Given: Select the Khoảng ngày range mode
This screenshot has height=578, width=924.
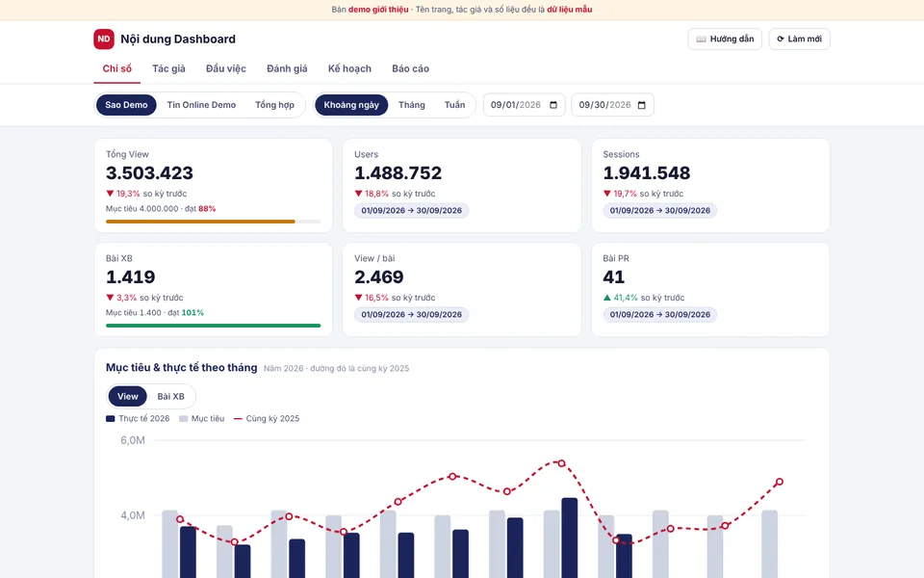Looking at the screenshot, I should click(x=351, y=105).
